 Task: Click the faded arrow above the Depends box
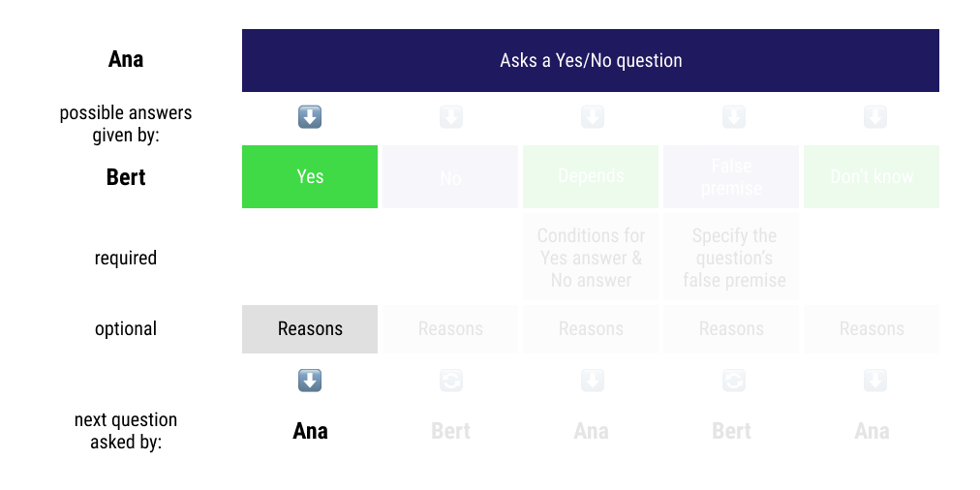pyautogui.click(x=592, y=118)
